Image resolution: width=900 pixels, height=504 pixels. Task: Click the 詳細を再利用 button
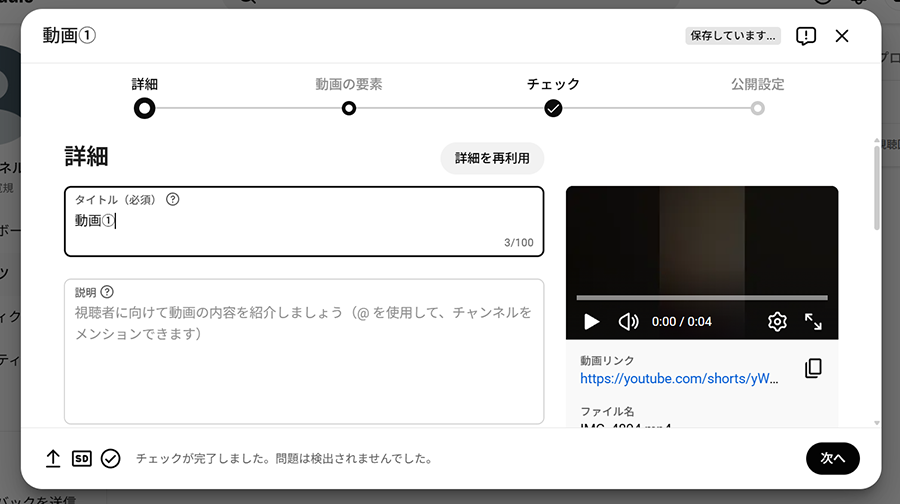click(x=492, y=158)
